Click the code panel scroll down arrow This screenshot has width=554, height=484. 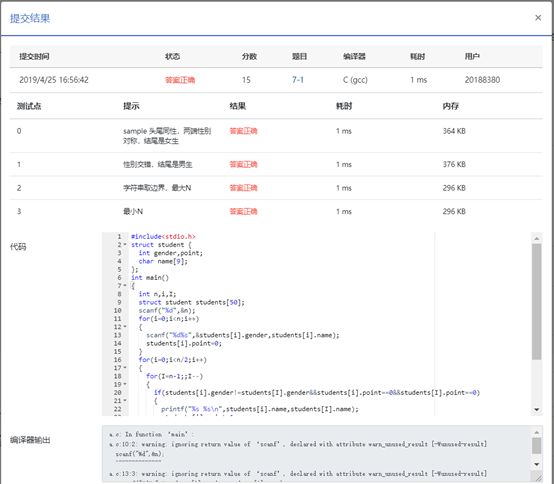536,409
